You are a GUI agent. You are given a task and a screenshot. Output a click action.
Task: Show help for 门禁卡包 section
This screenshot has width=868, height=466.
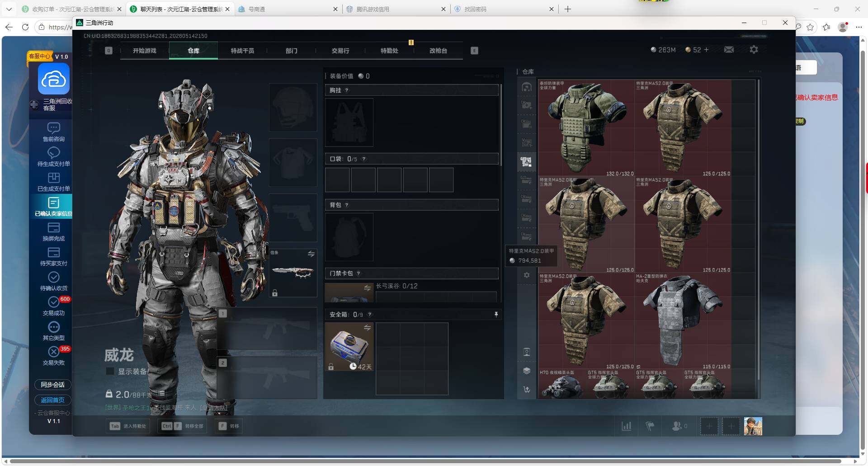click(359, 273)
